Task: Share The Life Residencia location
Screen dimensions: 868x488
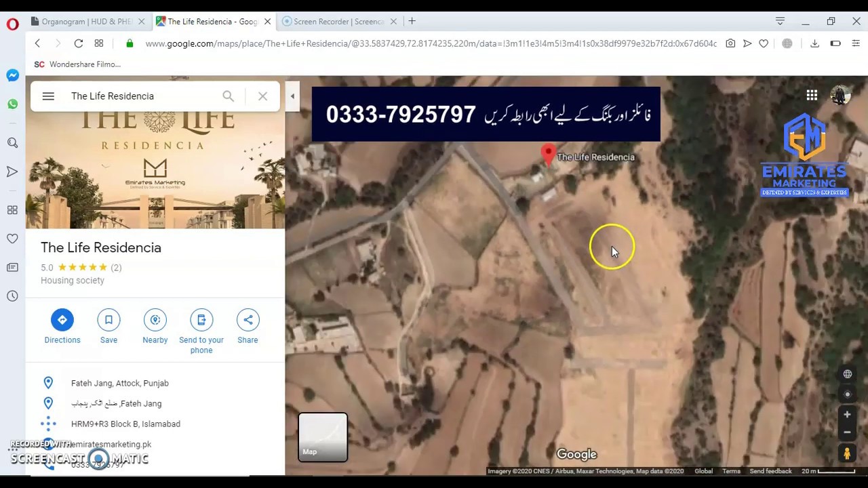Action: click(248, 326)
